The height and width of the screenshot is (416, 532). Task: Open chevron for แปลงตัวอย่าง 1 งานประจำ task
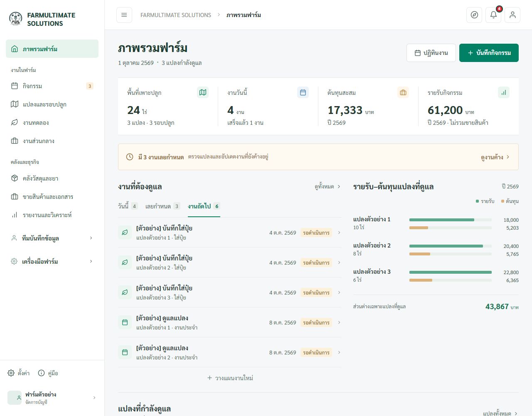[339, 322]
